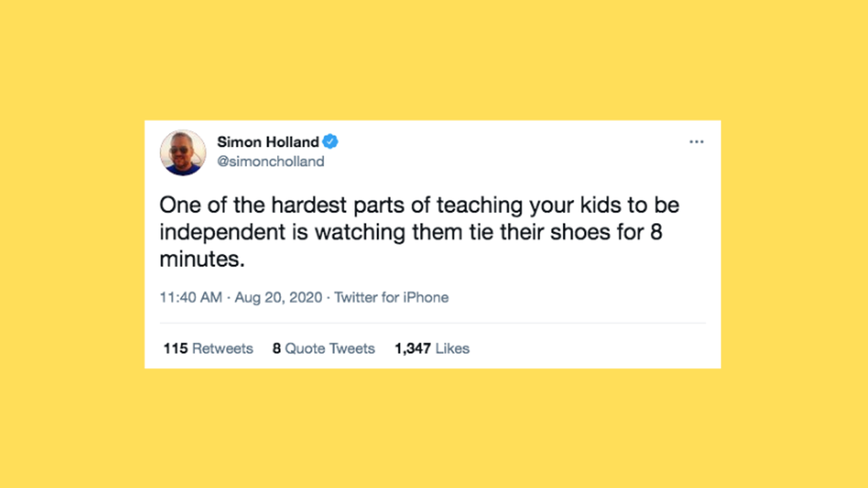Open the three-dot more options menu
868x488 pixels.
point(696,142)
